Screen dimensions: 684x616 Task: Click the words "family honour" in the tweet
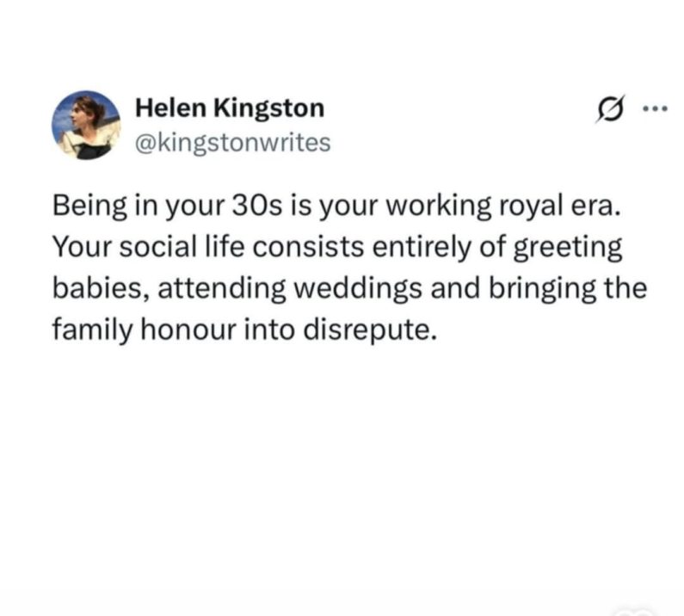(x=144, y=330)
